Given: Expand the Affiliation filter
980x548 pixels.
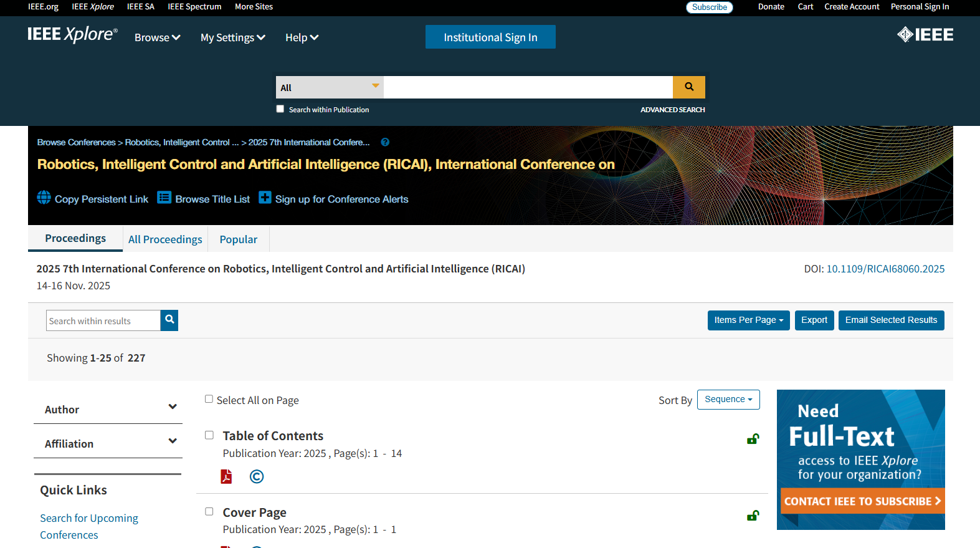Looking at the screenshot, I should click(x=108, y=443).
